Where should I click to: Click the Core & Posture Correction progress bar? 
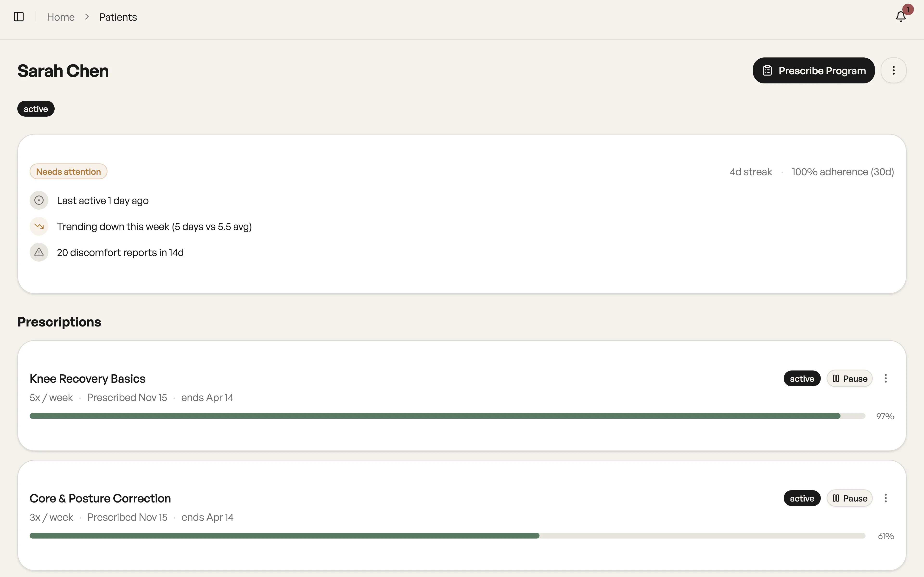(x=447, y=536)
